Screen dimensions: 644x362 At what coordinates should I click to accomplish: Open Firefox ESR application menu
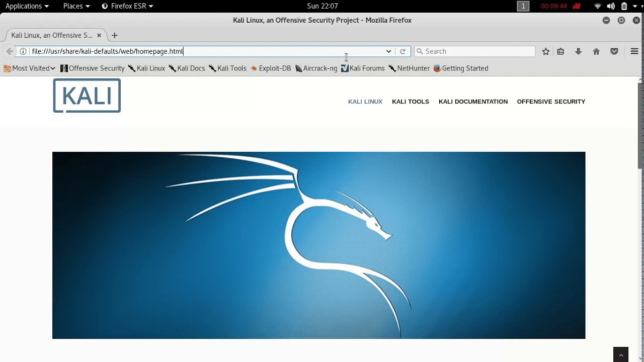(127, 6)
